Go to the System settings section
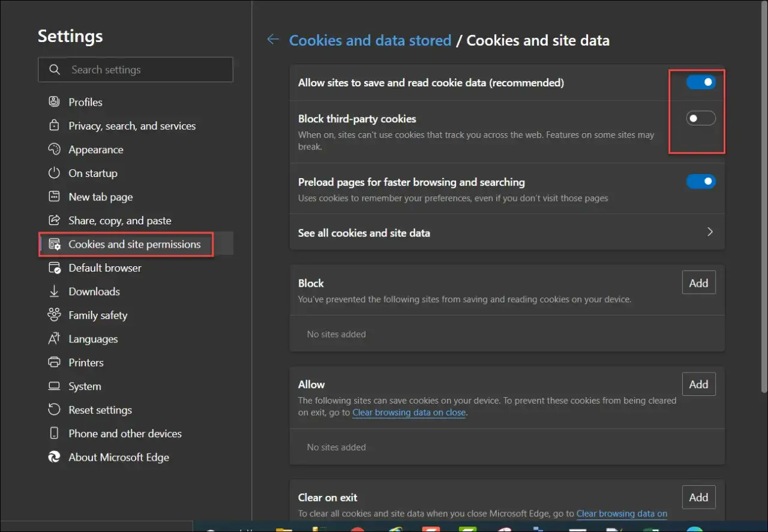Image resolution: width=768 pixels, height=532 pixels. (x=85, y=386)
